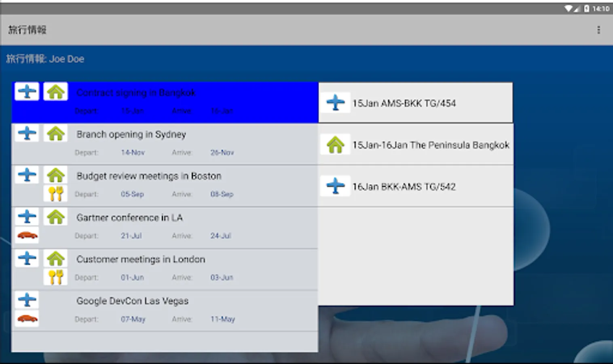Select the Google DevCon Las Vegas trip

pos(165,311)
